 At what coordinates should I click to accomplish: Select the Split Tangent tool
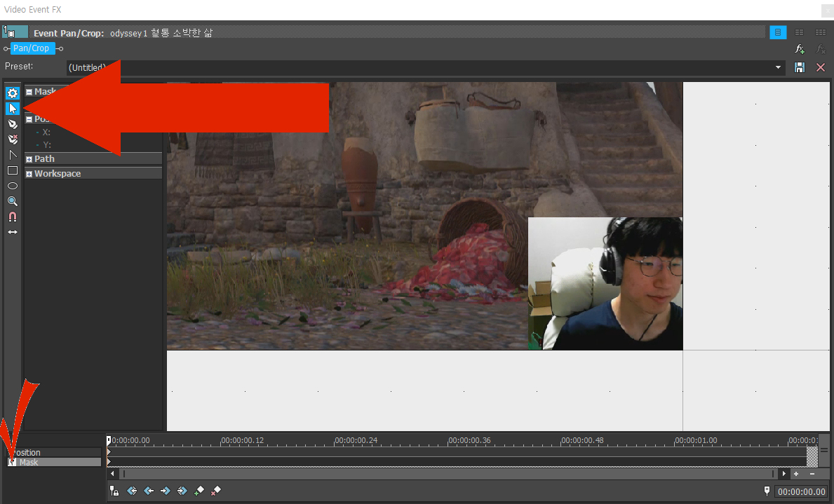[x=12, y=155]
